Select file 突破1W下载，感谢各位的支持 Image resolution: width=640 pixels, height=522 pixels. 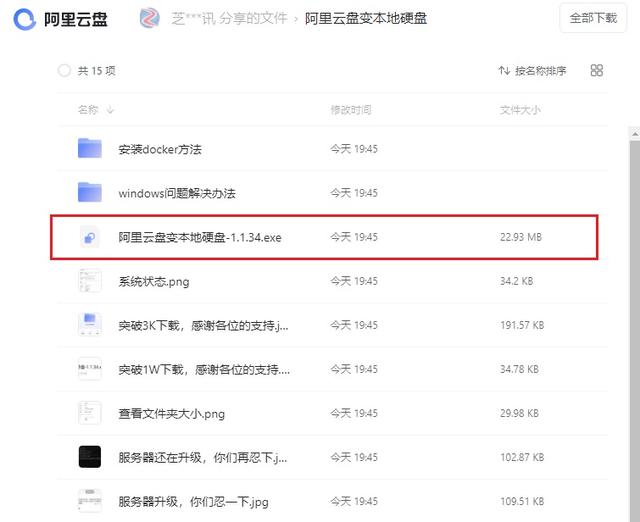click(x=204, y=370)
